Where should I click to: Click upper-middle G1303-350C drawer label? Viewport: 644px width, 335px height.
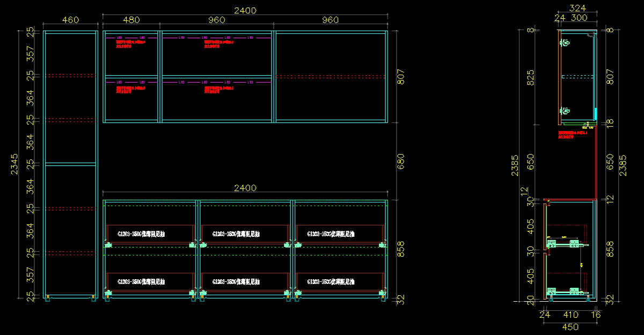point(236,234)
